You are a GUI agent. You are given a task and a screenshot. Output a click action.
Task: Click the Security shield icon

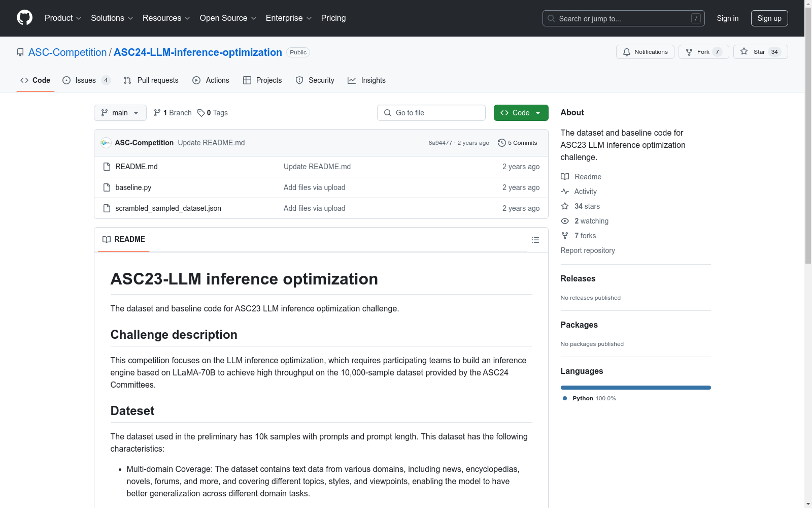click(x=299, y=80)
